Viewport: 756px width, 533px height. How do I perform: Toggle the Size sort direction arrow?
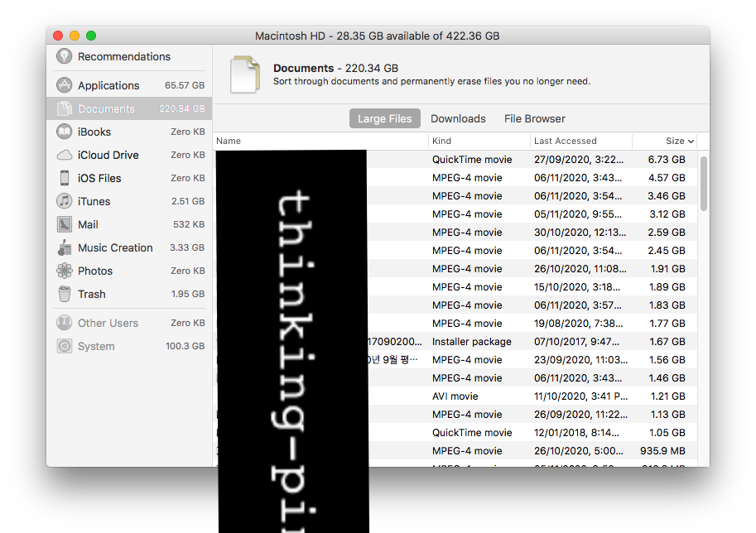(691, 142)
